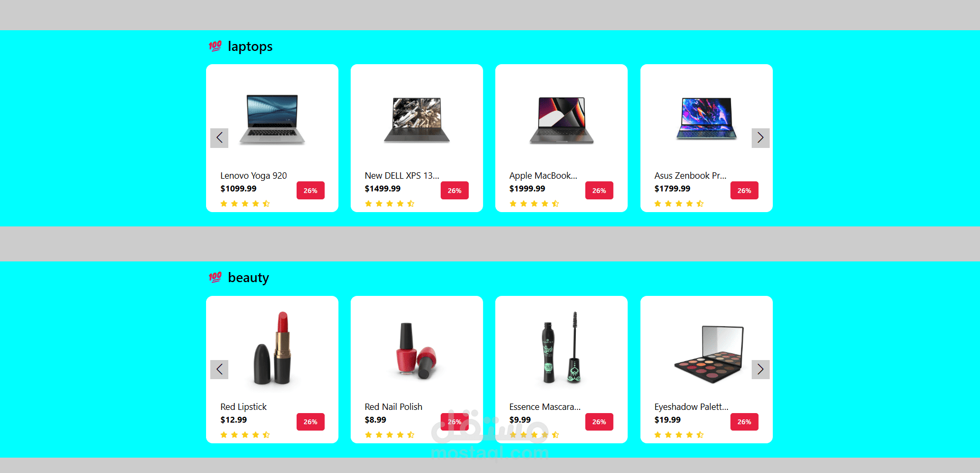
Task: Click the Eyeshadow Palette star rating
Action: coord(679,435)
